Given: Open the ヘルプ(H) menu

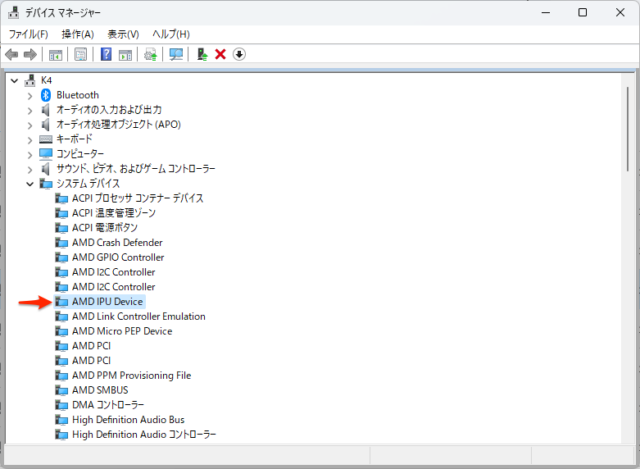Looking at the screenshot, I should (170, 34).
